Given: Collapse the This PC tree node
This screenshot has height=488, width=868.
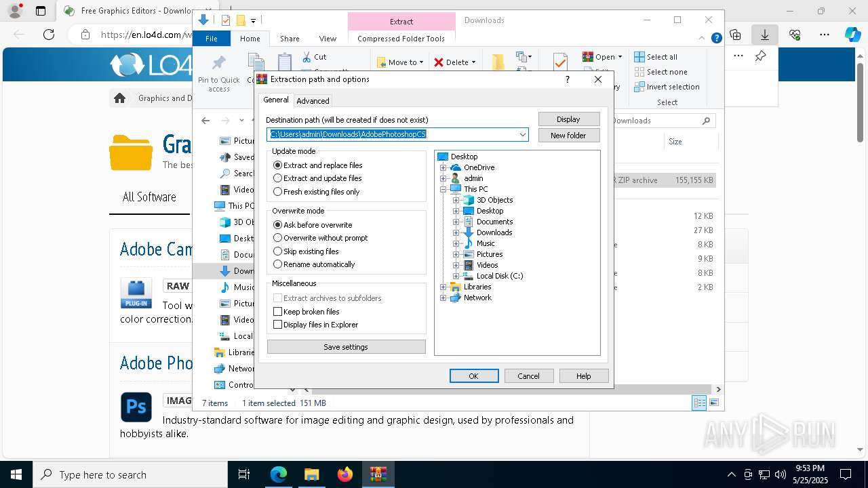Looking at the screenshot, I should tap(443, 189).
